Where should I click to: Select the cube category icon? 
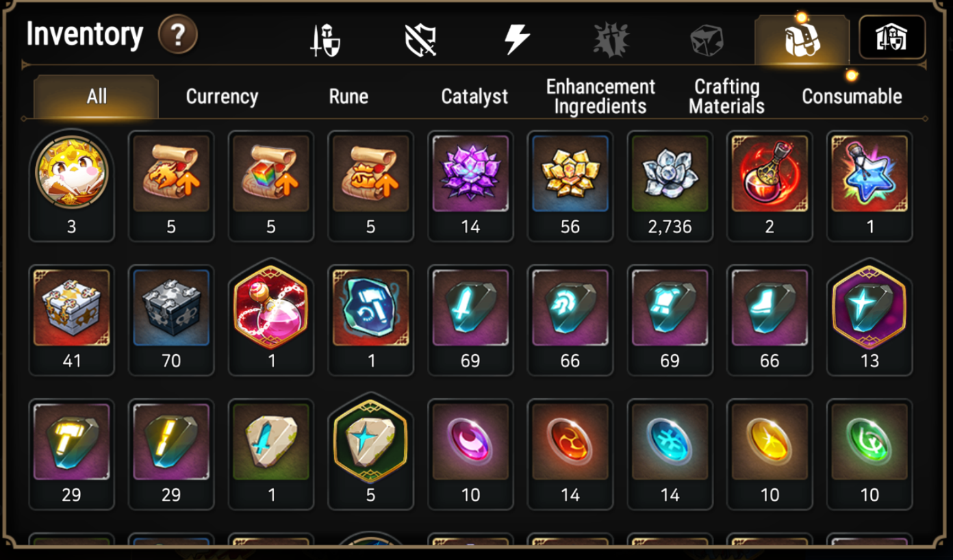pyautogui.click(x=706, y=40)
